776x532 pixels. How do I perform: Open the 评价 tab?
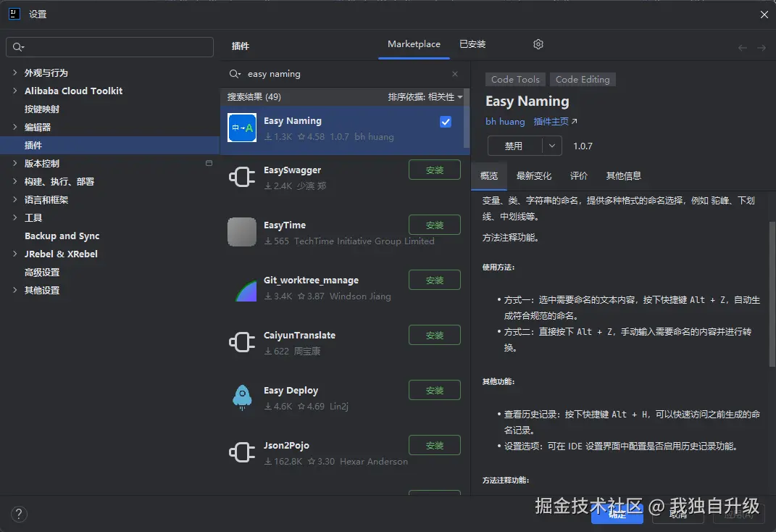[578, 175]
